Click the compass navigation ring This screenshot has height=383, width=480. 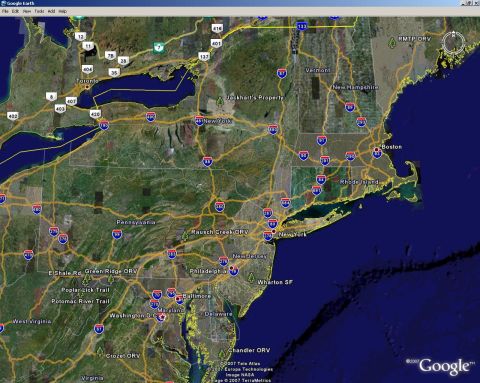[453, 42]
